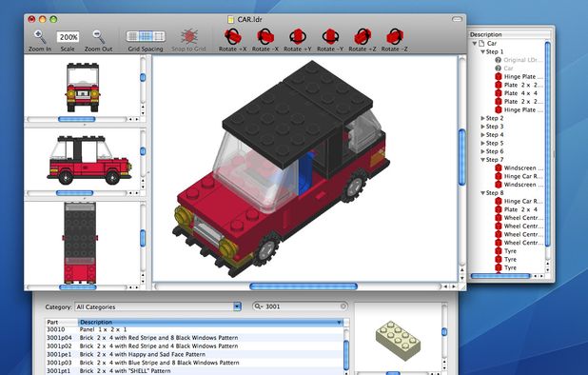This screenshot has width=588, height=375.
Task: Click the cream brick preview in part browser
Action: tap(398, 340)
